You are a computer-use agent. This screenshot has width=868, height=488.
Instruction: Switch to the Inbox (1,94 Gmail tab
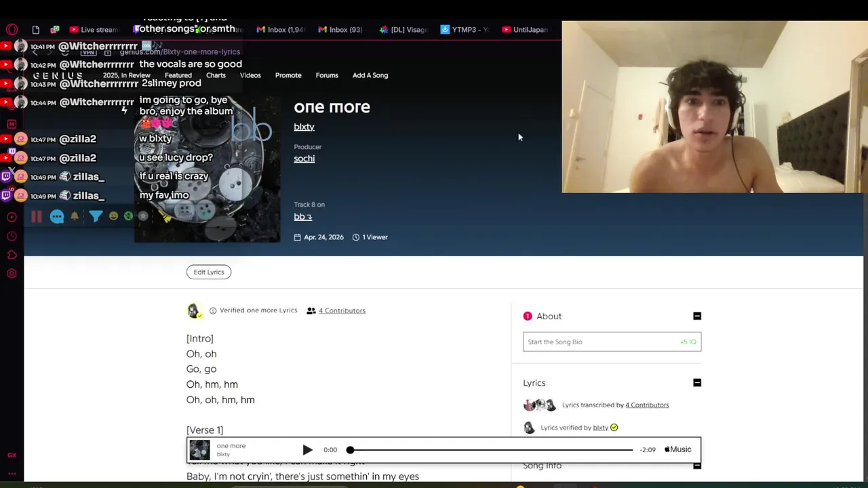click(281, 29)
